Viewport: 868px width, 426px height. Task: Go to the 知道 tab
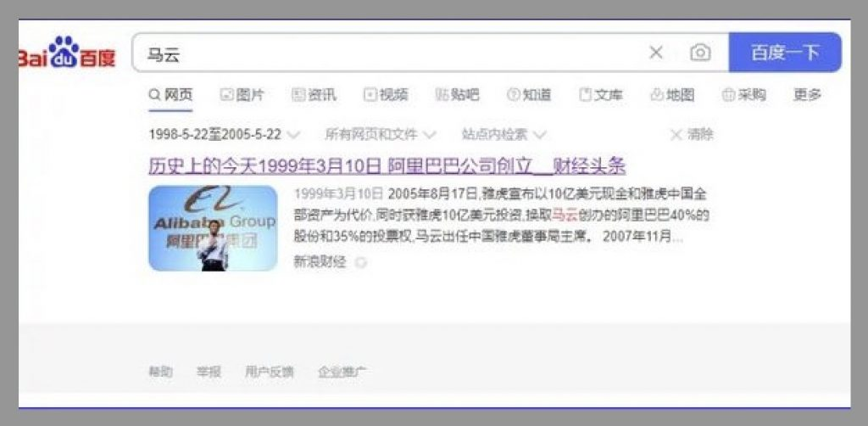tap(529, 95)
